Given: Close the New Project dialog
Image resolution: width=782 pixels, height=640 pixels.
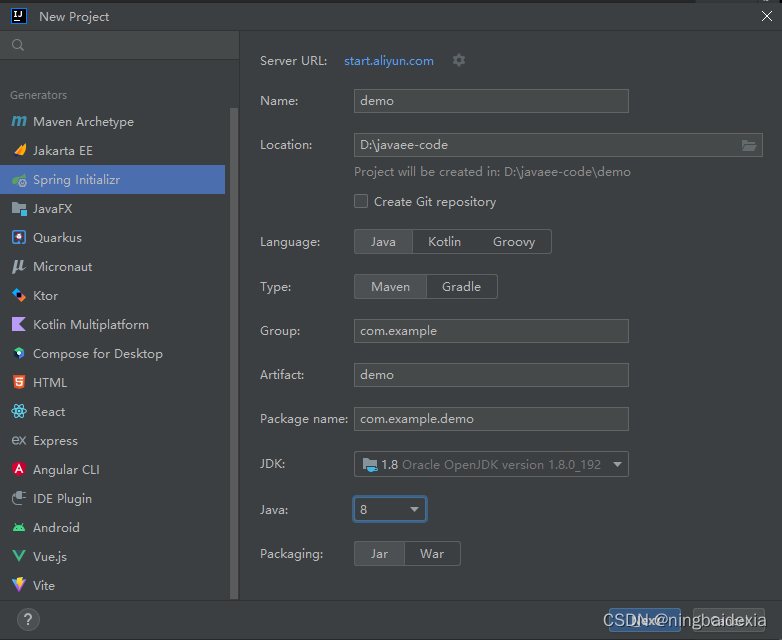Looking at the screenshot, I should pos(767,16).
